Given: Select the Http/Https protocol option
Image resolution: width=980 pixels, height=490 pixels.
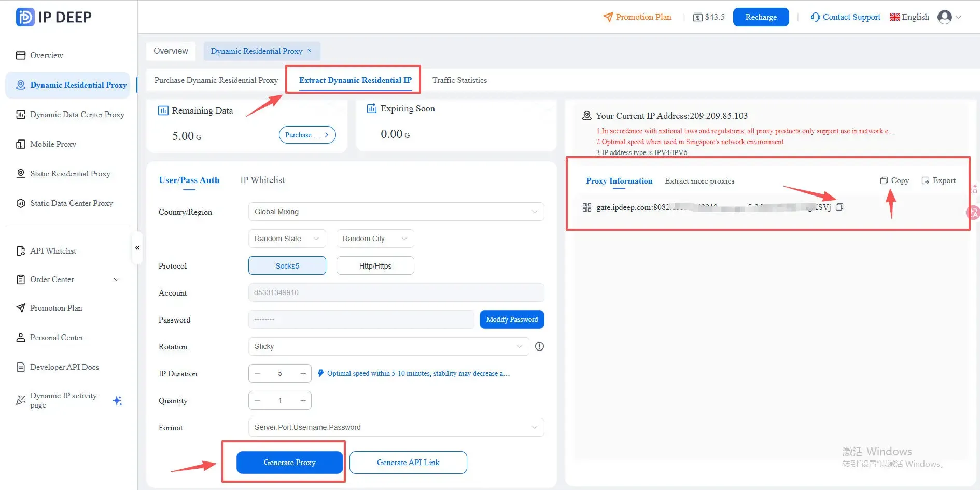Looking at the screenshot, I should point(375,265).
